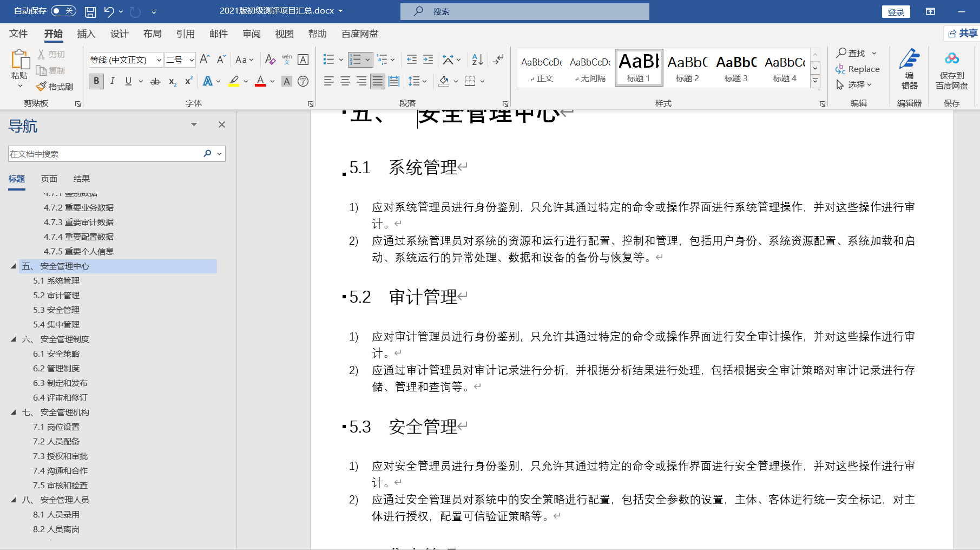Apply superscript formatting
Viewport: 980px width, 550px height.
point(188,81)
